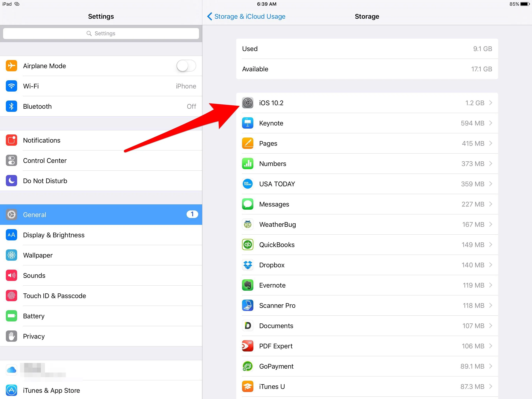The image size is (532, 399).
Task: Tap the PDF Expert app icon
Action: (248, 346)
